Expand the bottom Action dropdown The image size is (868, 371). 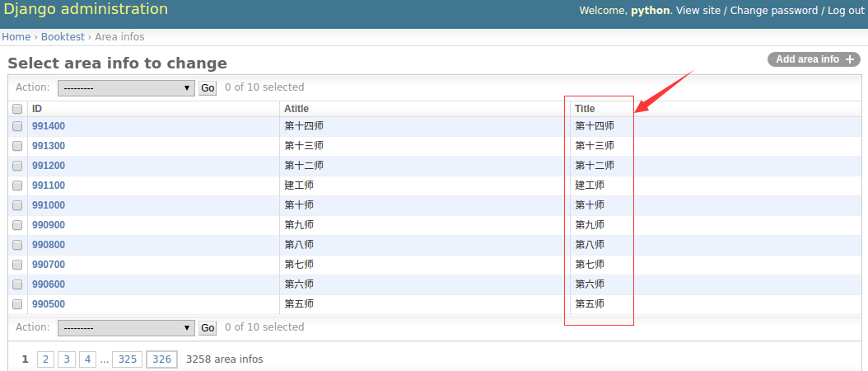125,327
